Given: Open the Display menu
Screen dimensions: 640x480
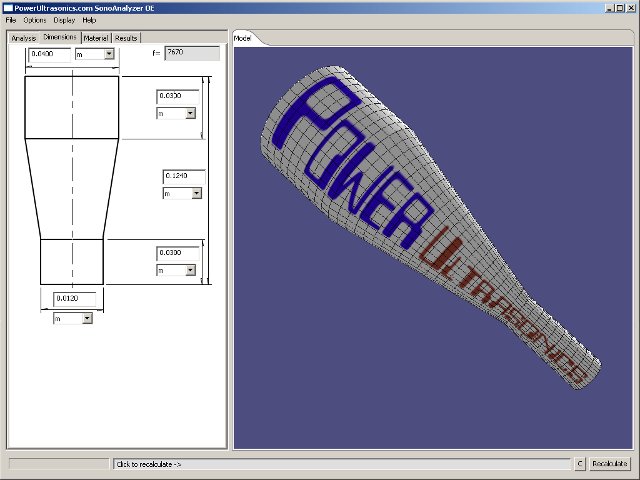Looking at the screenshot, I should [x=64, y=20].
